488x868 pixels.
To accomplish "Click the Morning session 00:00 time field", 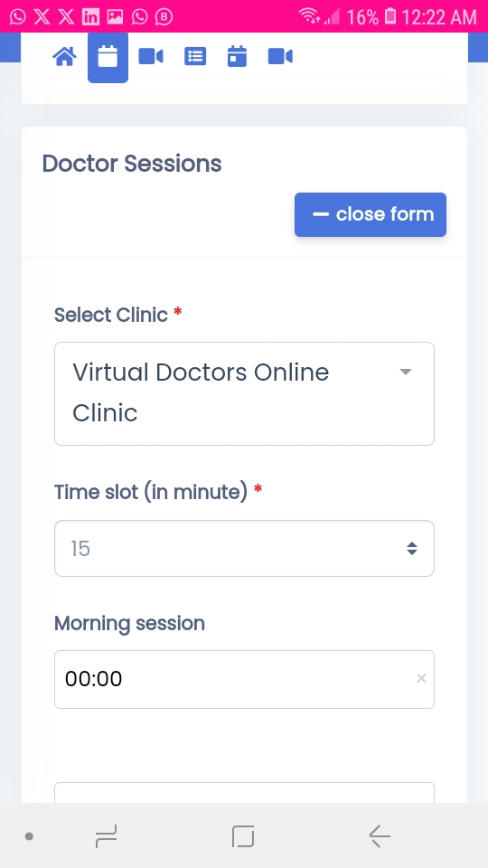I will point(244,679).
